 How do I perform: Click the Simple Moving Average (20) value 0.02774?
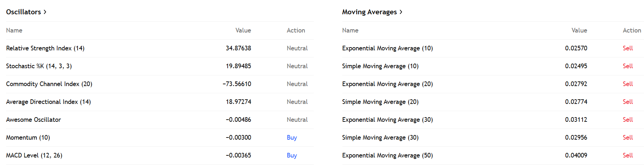click(576, 102)
